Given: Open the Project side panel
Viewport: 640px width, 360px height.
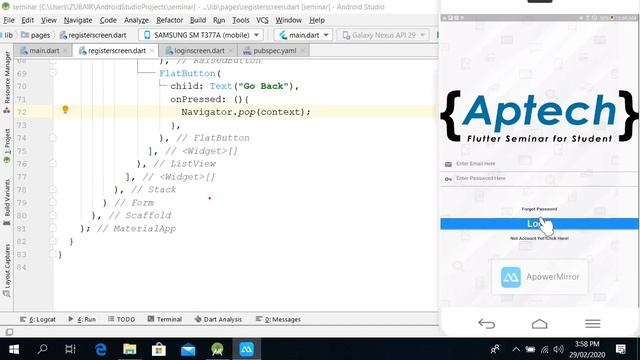Looking at the screenshot, I should 7,146.
